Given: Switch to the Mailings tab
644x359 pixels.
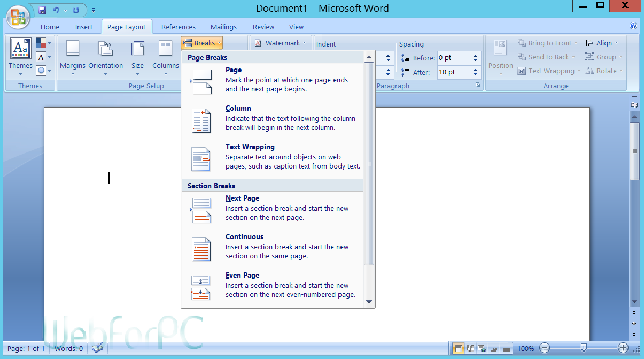Looking at the screenshot, I should click(x=223, y=27).
